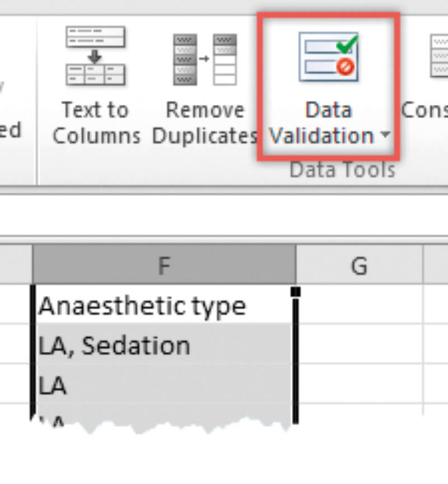Click the Remove Duplicates icon

[204, 58]
